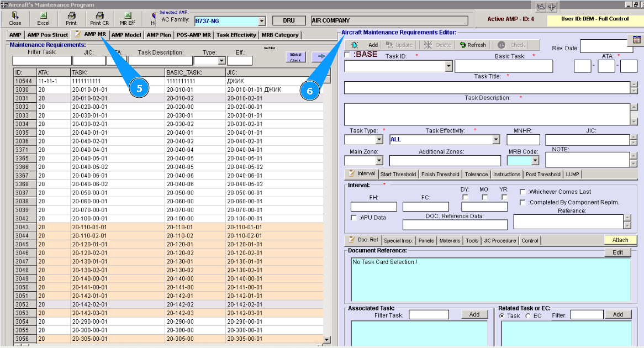Tick the Whichever Comes Last checkbox
This screenshot has height=348, width=644.
click(x=522, y=192)
